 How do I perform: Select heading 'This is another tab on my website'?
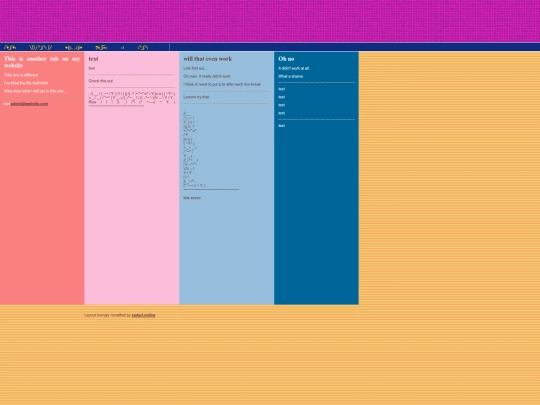pos(42,62)
